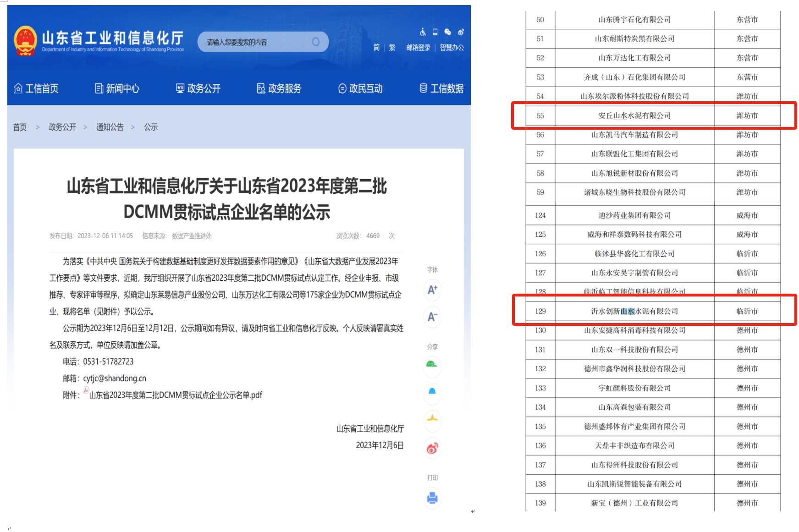
Task: Open the DCMM pilot list PDF attachment
Action: point(175,395)
